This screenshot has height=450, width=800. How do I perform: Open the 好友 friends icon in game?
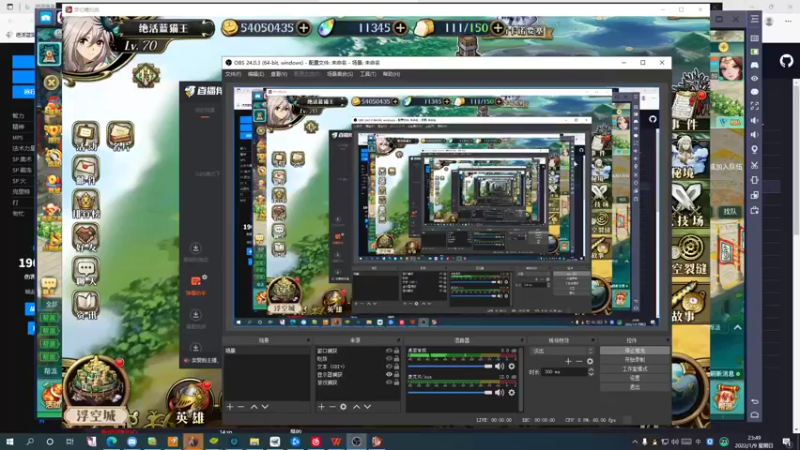click(x=86, y=237)
